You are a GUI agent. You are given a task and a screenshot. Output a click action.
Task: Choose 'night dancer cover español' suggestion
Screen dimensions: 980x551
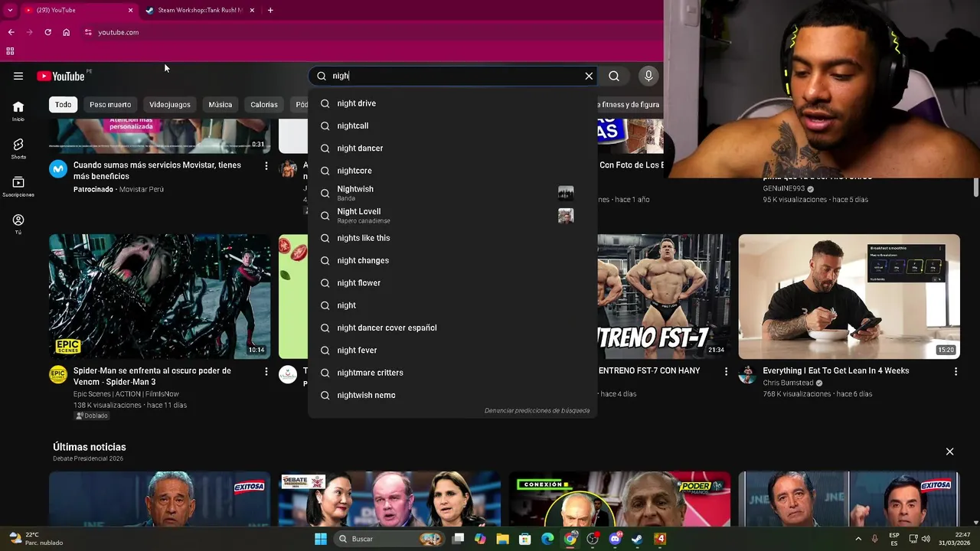[452, 328]
